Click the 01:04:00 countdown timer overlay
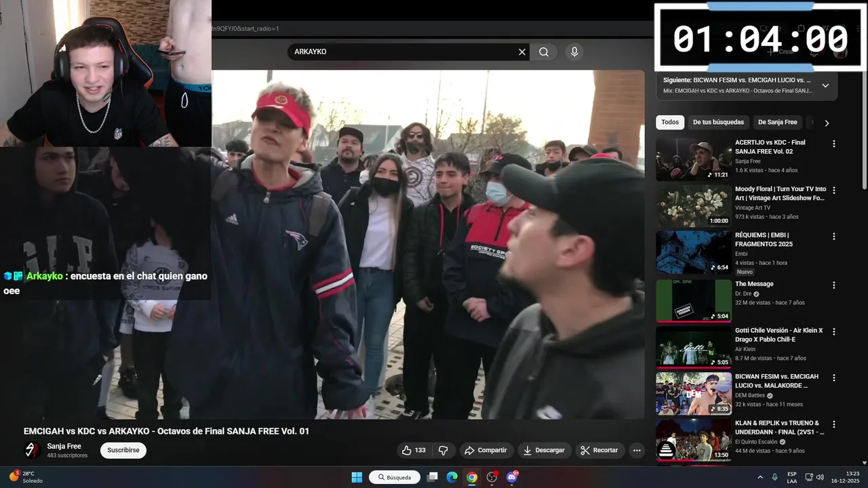 coord(760,37)
